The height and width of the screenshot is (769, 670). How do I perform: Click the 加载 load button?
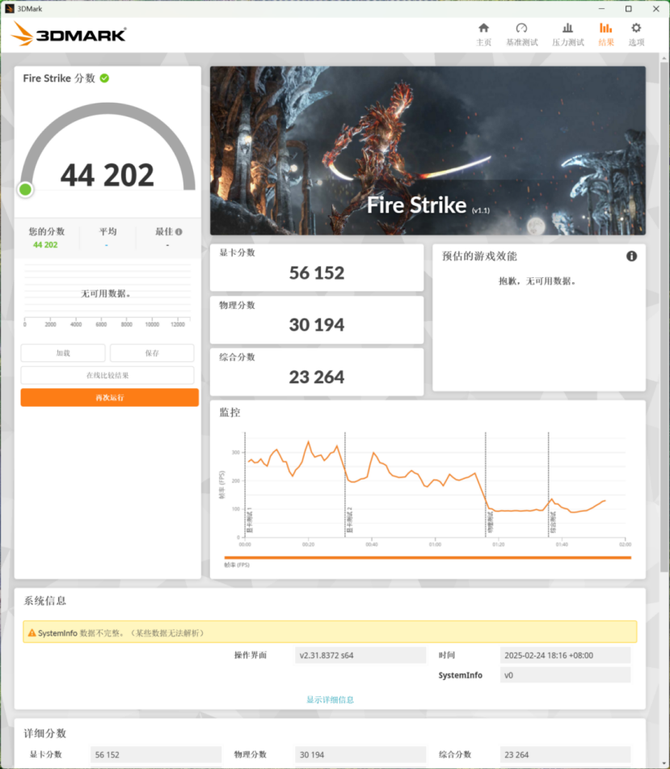pos(63,353)
